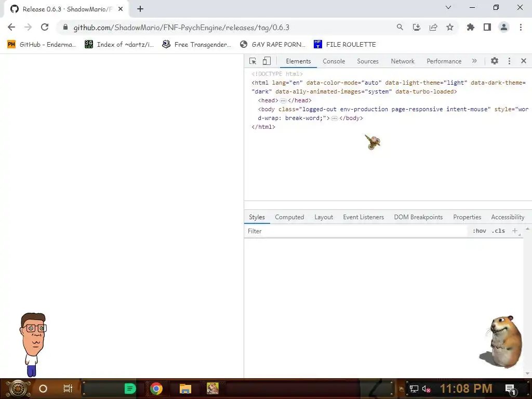The height and width of the screenshot is (399, 532).
Task: Open Chrome from the taskbar
Action: point(156,389)
